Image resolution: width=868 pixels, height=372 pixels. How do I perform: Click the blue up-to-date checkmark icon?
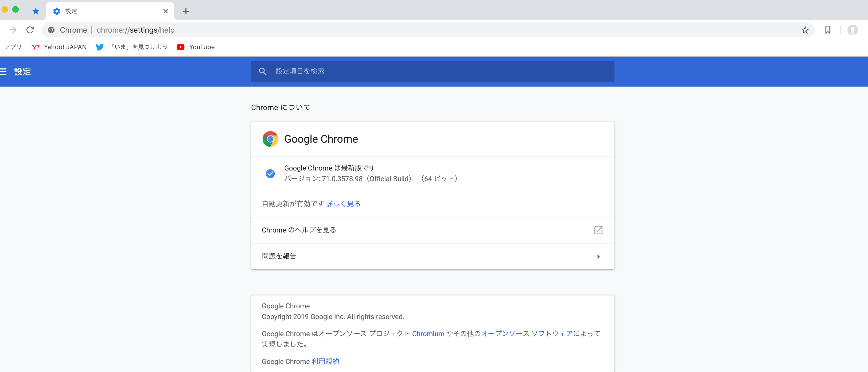point(270,173)
